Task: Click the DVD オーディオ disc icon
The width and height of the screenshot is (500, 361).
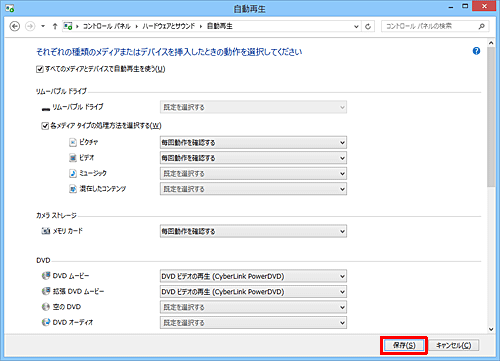Action: (46, 322)
